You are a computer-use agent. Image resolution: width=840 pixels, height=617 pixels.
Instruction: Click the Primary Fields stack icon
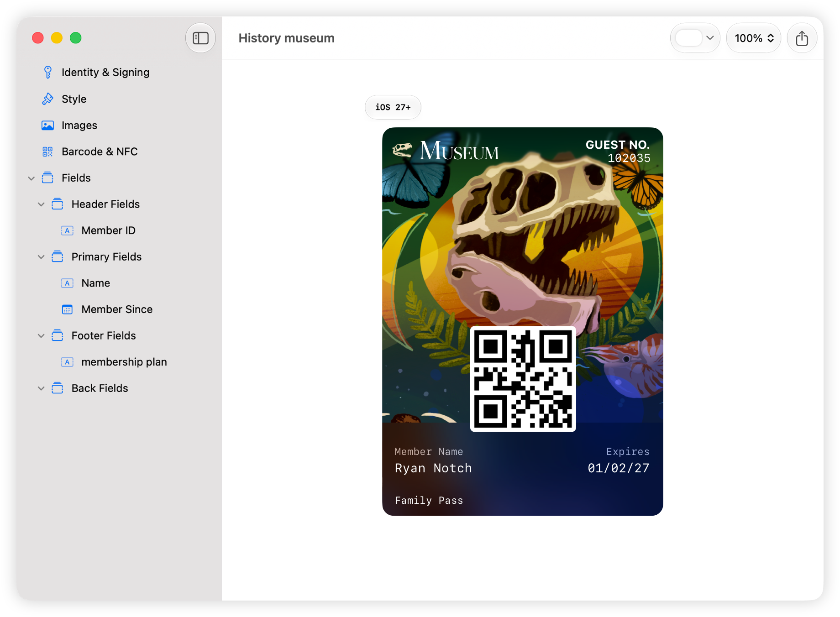pyautogui.click(x=58, y=256)
